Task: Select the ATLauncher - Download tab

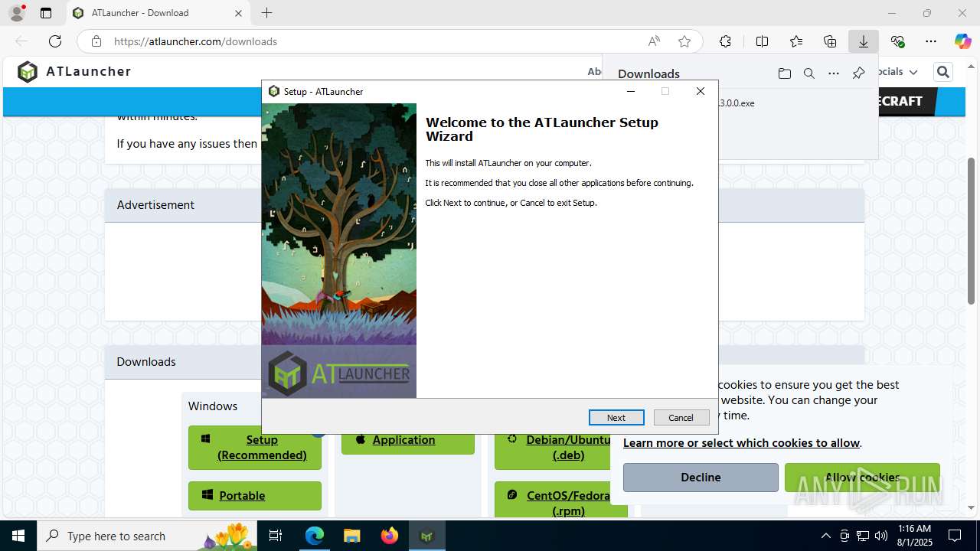Action: [158, 13]
